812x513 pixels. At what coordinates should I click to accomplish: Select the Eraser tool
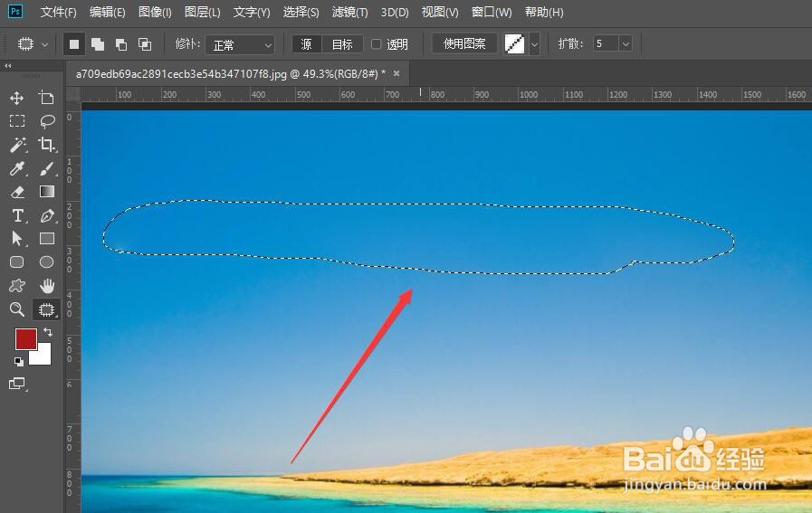click(17, 192)
